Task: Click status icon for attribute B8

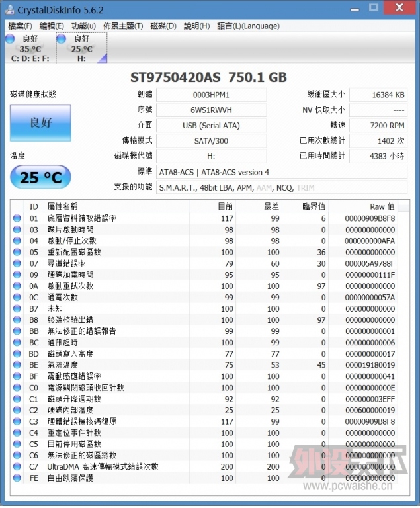Action: (x=17, y=320)
